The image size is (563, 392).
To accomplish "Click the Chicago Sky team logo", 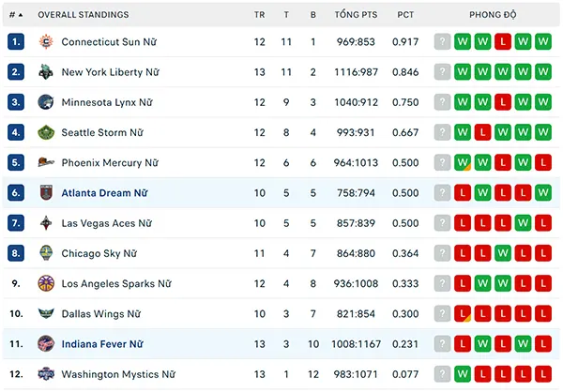I will [x=46, y=253].
